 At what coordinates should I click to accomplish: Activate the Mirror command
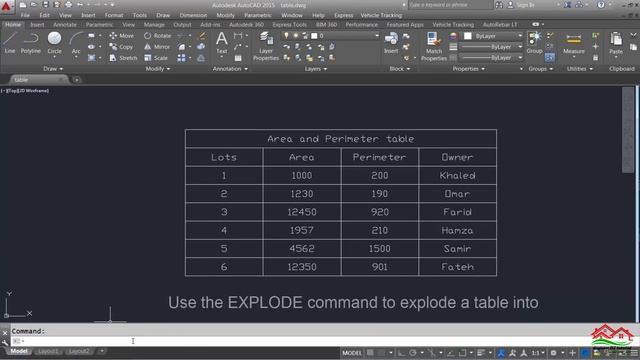[x=157, y=47]
